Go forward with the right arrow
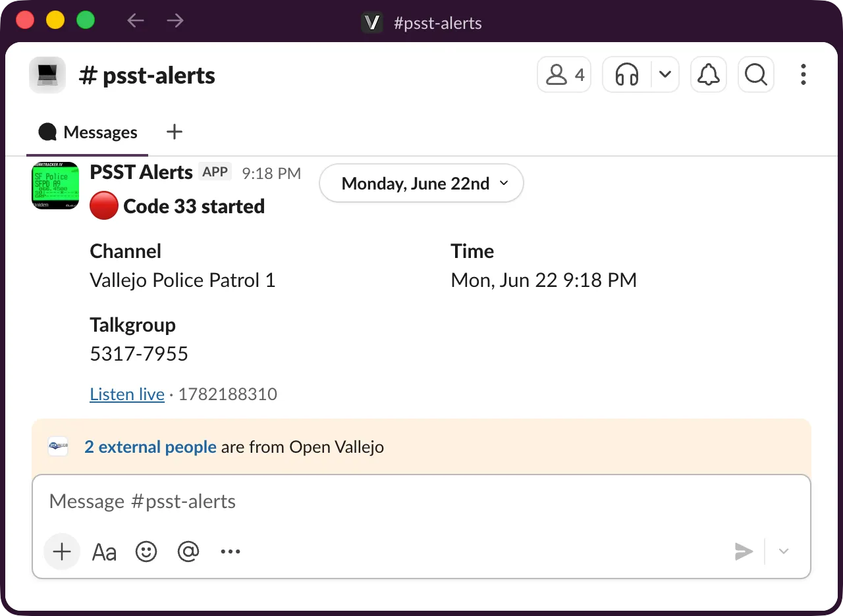843x616 pixels. pos(175,21)
